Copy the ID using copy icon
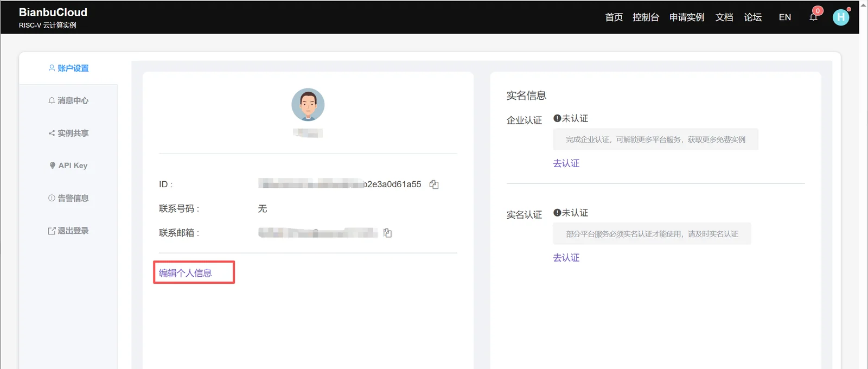The width and height of the screenshot is (868, 369). (x=434, y=184)
